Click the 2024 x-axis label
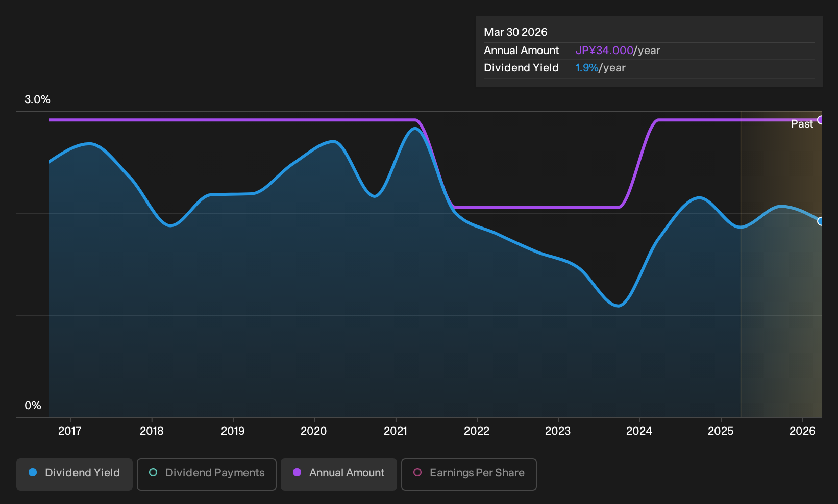The width and height of the screenshot is (838, 504). tap(639, 431)
